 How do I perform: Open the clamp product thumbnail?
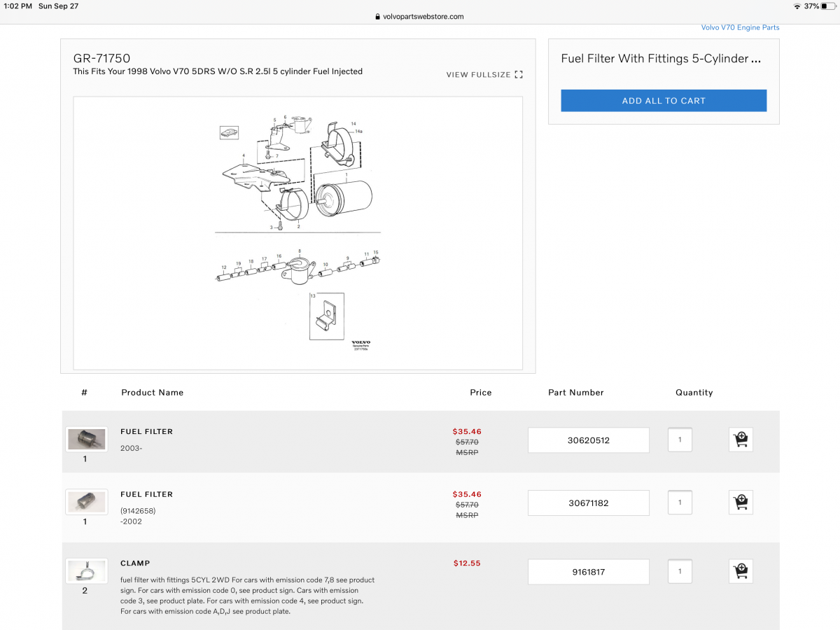coord(86,571)
